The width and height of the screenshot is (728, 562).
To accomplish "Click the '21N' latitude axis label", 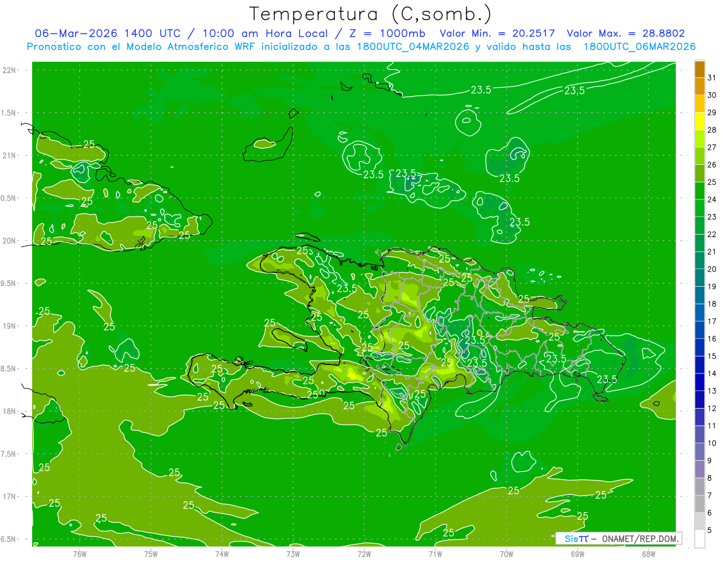I will [x=10, y=155].
